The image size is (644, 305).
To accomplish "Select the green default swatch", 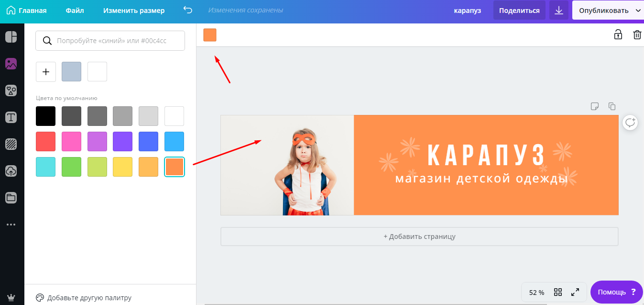I will tap(71, 167).
